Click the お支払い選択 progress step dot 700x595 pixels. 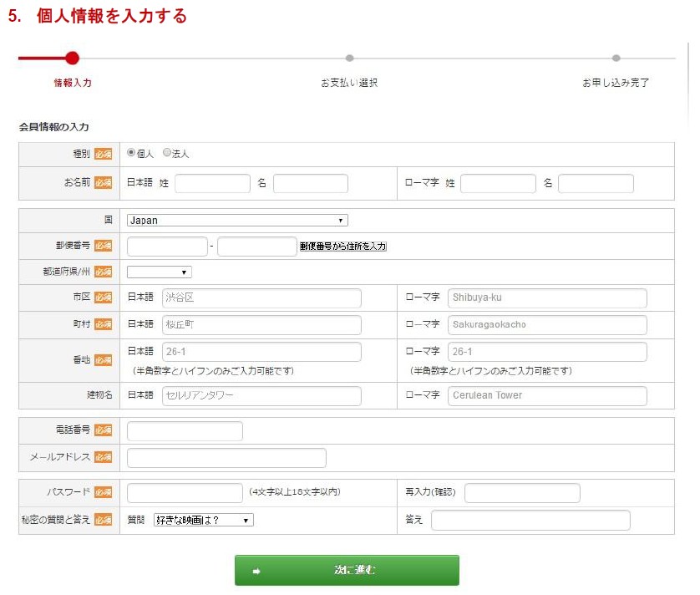(349, 58)
